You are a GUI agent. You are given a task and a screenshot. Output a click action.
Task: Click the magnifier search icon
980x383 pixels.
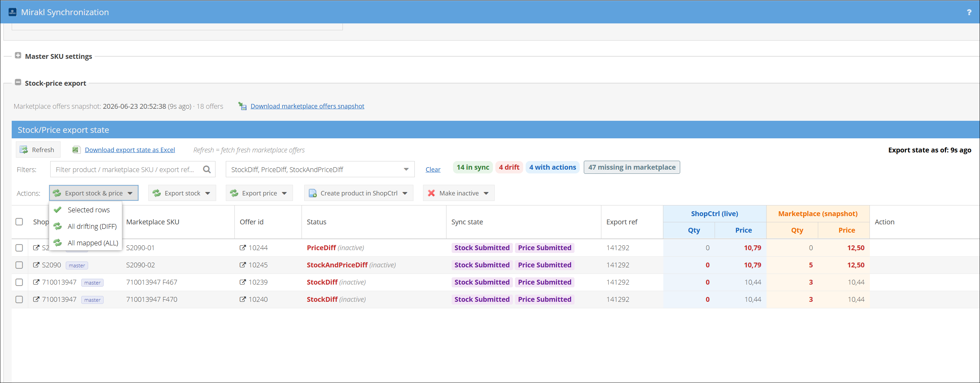click(207, 169)
